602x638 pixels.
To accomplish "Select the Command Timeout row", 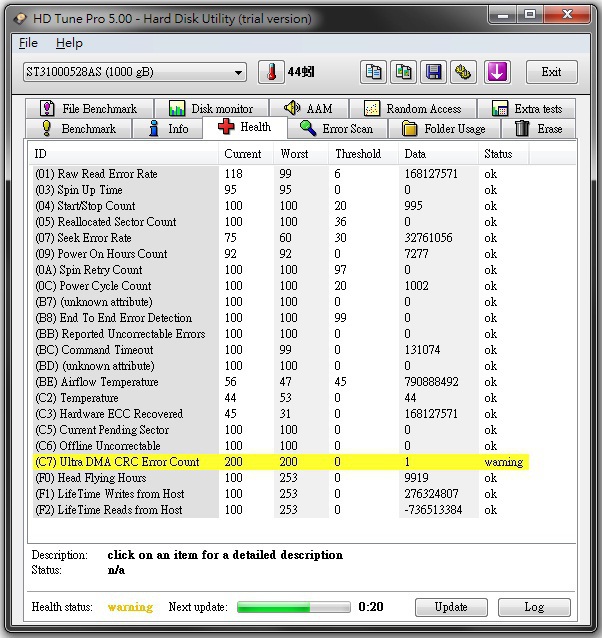I will coord(281,350).
